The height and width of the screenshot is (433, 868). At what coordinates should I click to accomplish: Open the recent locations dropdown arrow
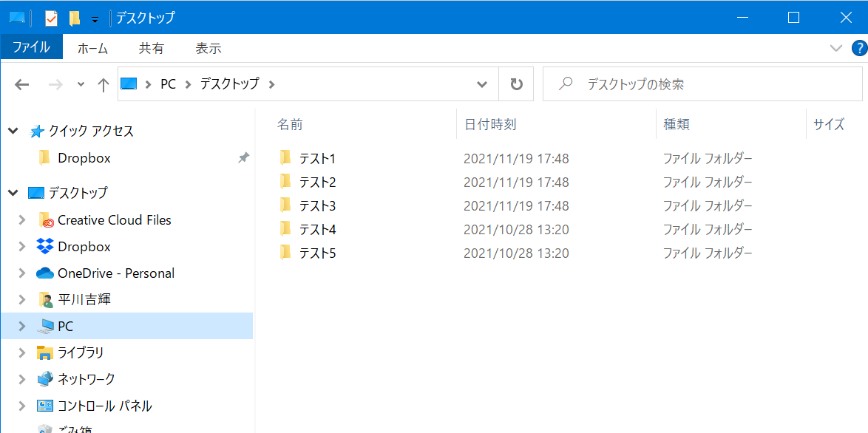(81, 84)
